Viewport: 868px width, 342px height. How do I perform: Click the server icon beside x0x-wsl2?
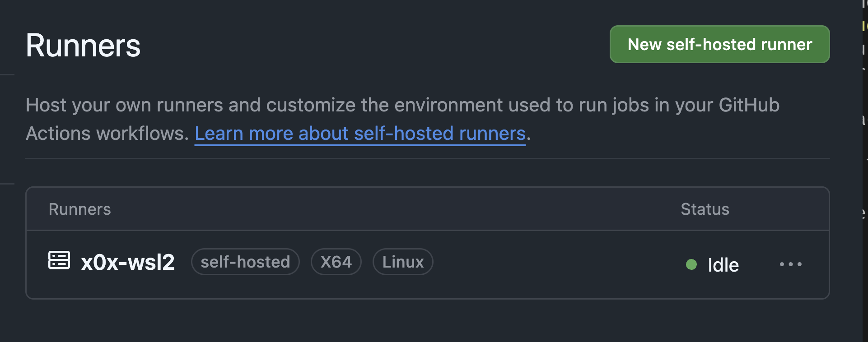click(x=59, y=260)
